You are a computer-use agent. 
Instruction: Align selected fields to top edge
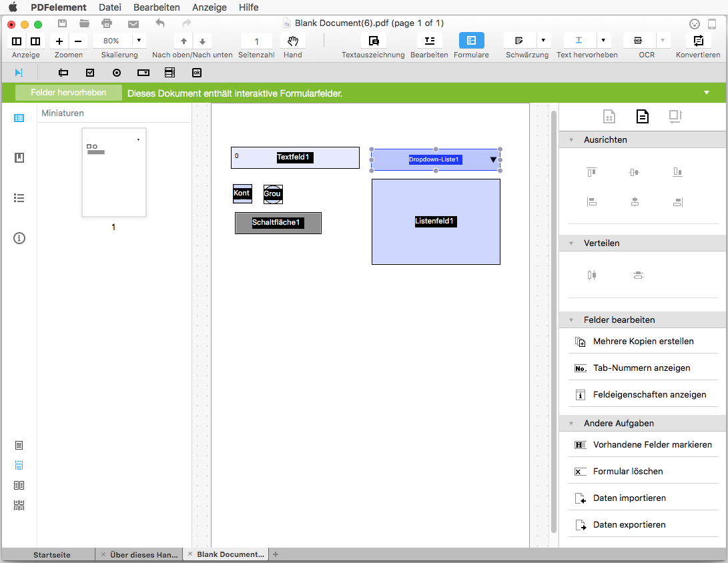tap(591, 172)
